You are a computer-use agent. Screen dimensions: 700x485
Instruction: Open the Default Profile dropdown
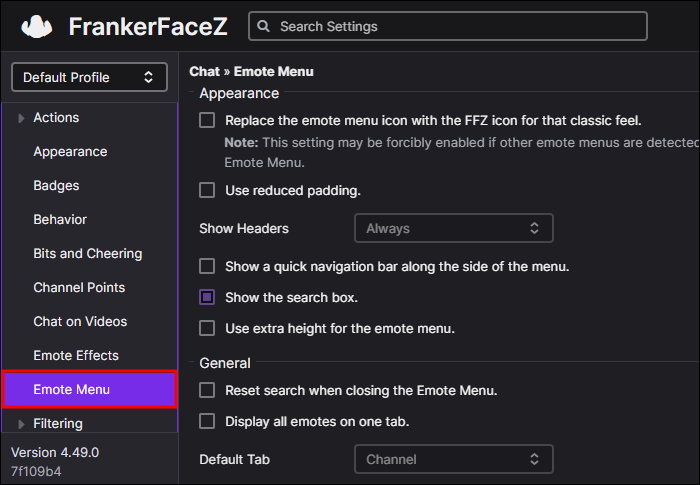pos(89,77)
